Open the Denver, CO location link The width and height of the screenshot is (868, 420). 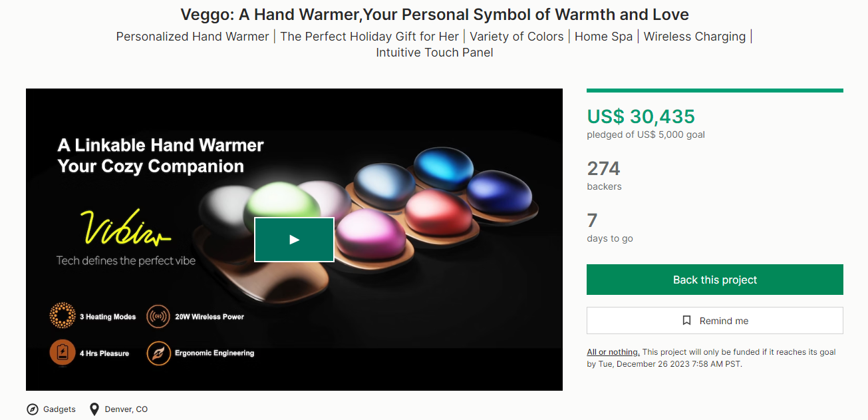(126, 409)
